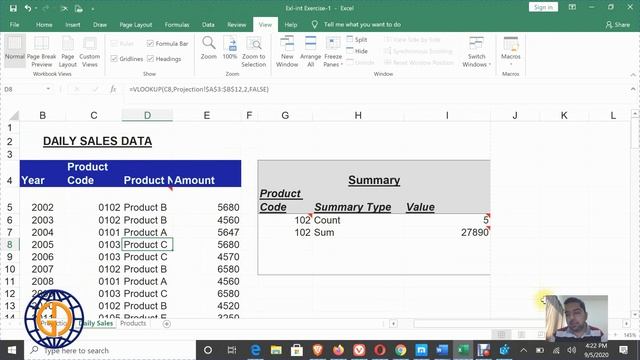
Task: Open Word from the taskbar
Action: pyautogui.click(x=442, y=350)
